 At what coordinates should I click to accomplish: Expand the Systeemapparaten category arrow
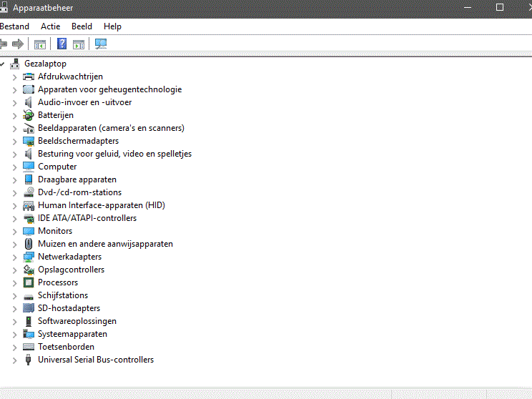[14, 335]
